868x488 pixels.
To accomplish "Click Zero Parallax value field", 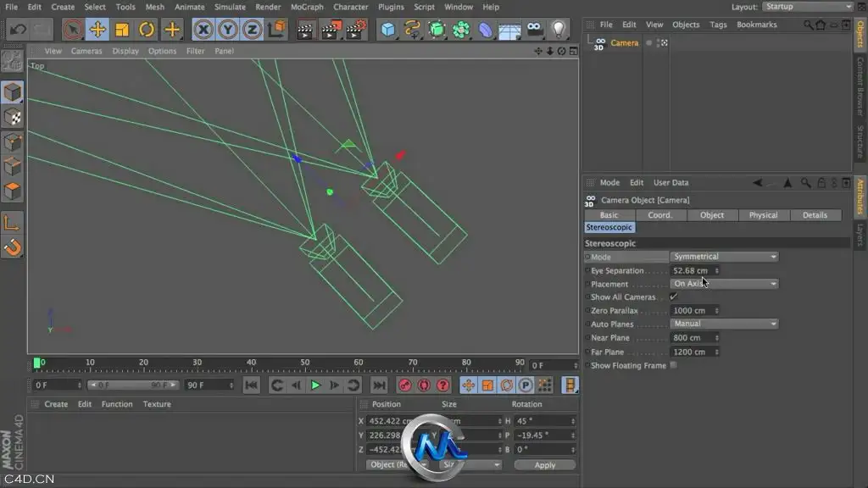I will click(x=692, y=311).
